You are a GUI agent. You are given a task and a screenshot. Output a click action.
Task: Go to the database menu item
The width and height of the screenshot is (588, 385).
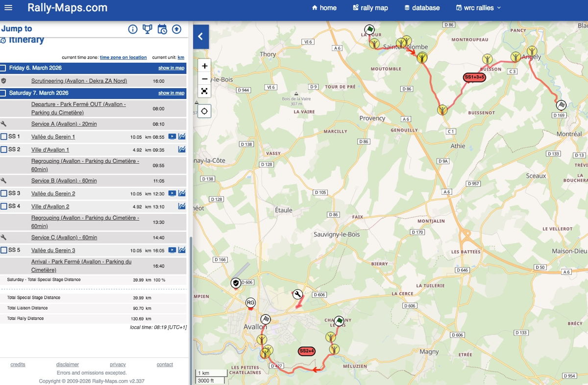[421, 8]
